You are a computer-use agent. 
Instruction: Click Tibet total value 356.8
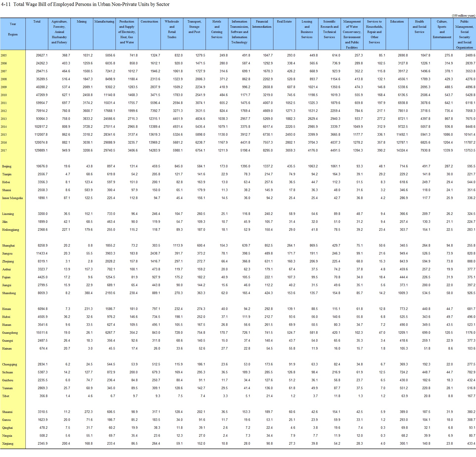[44, 396]
